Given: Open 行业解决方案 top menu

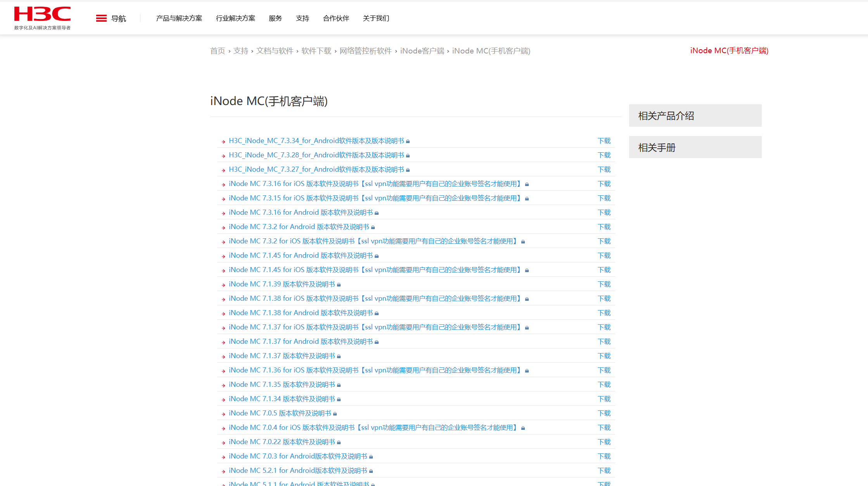Looking at the screenshot, I should [235, 18].
